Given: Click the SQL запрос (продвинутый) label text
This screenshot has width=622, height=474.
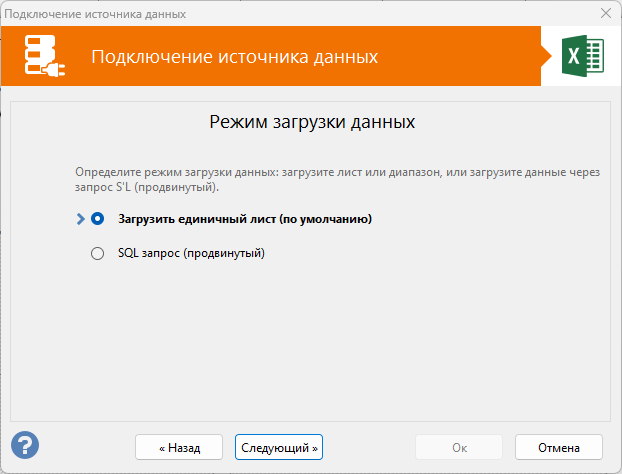Looking at the screenshot, I should [x=190, y=254].
